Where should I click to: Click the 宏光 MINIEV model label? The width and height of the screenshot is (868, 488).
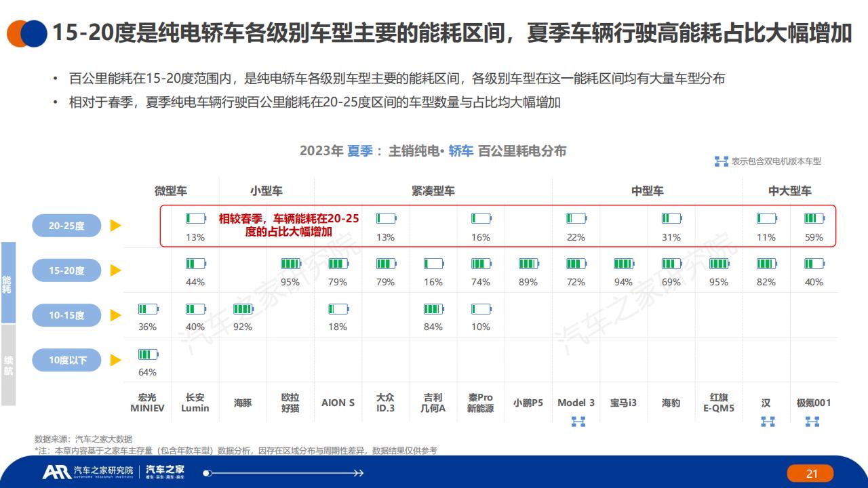pos(148,403)
